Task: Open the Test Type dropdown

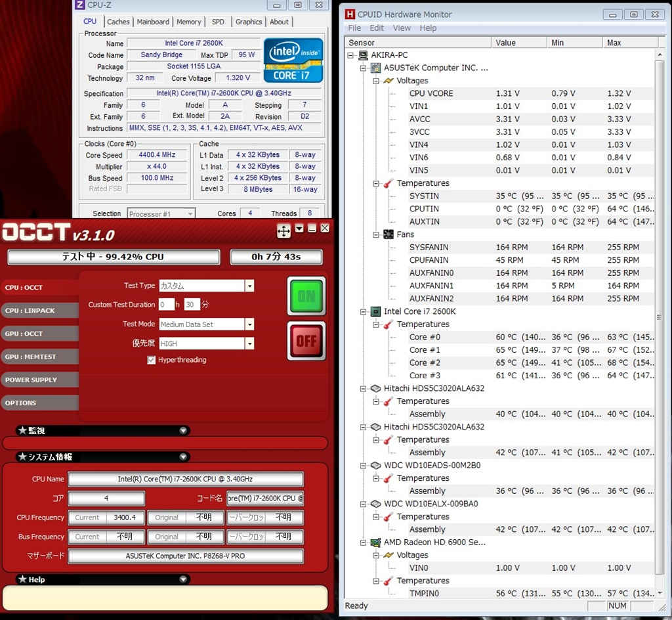Action: pos(249,286)
